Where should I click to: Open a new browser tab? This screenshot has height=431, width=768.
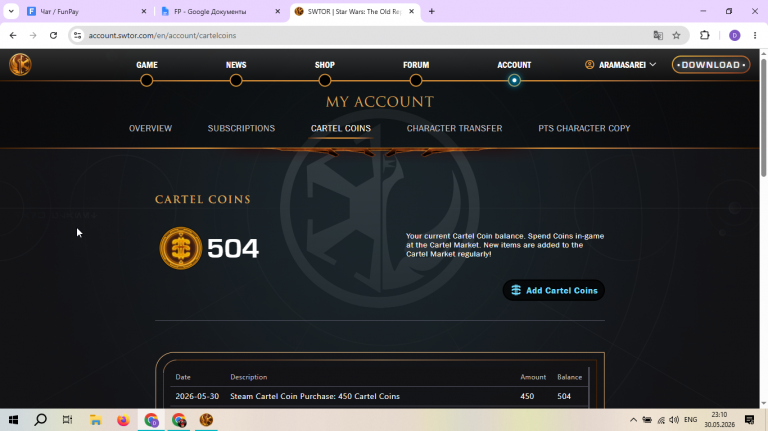tap(432, 11)
